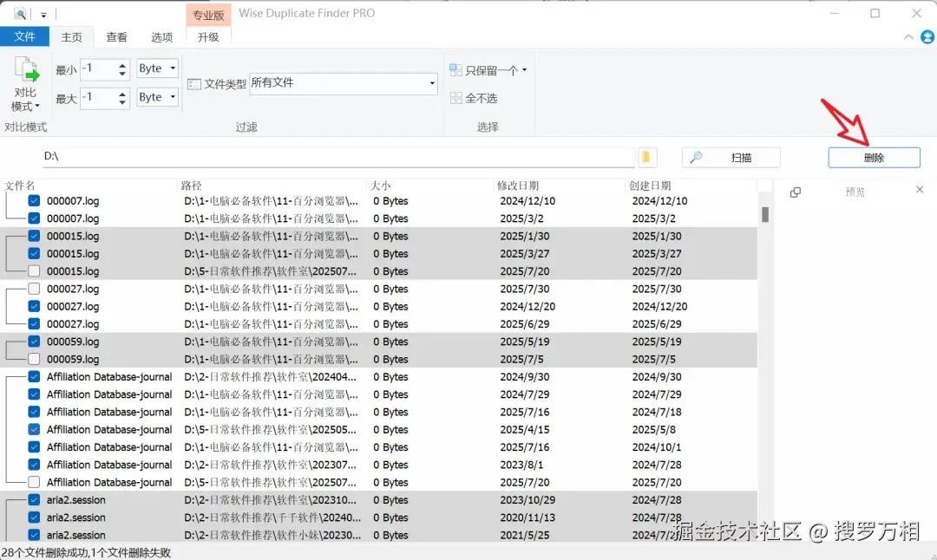Viewport: 937px width, 560px height.
Task: Click the 扫描 scan button
Action: (731, 158)
